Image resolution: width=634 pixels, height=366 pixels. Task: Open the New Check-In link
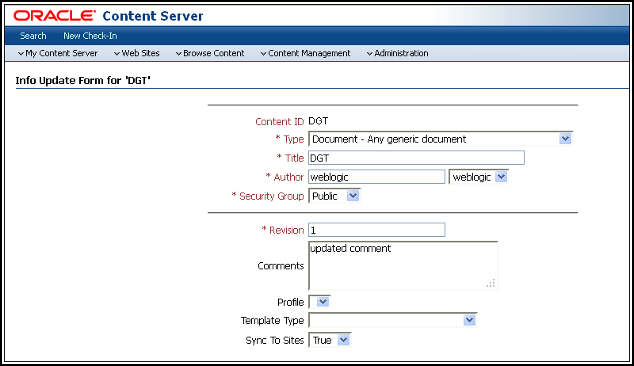(x=90, y=36)
